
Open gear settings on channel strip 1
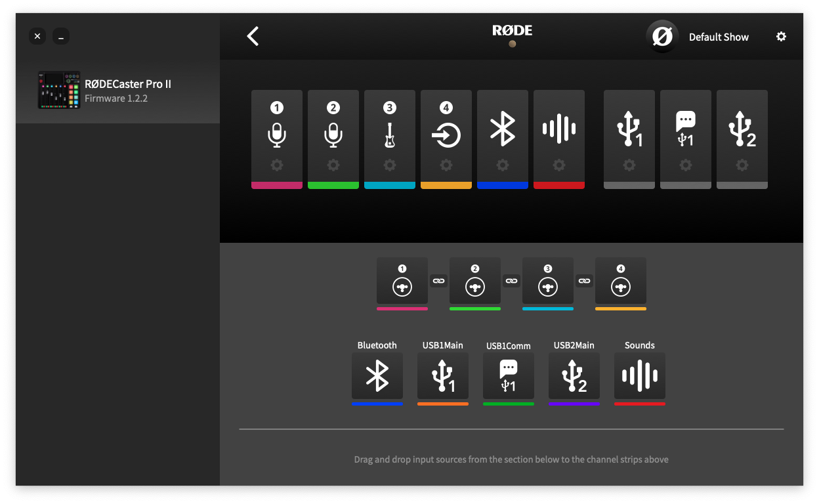[x=277, y=165]
